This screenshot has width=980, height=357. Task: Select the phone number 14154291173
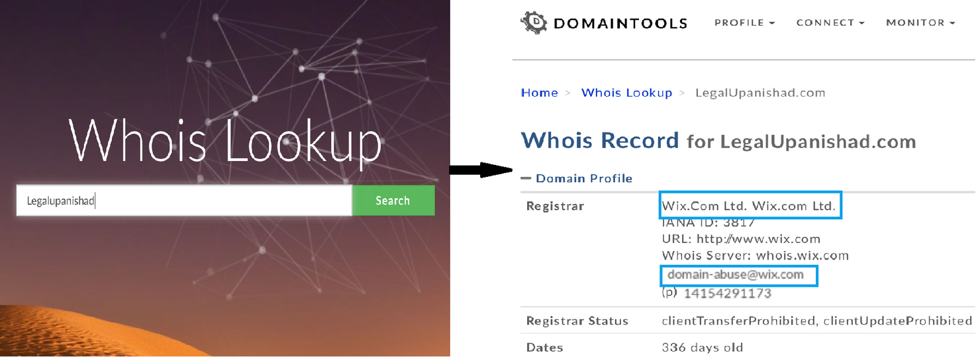(x=728, y=293)
